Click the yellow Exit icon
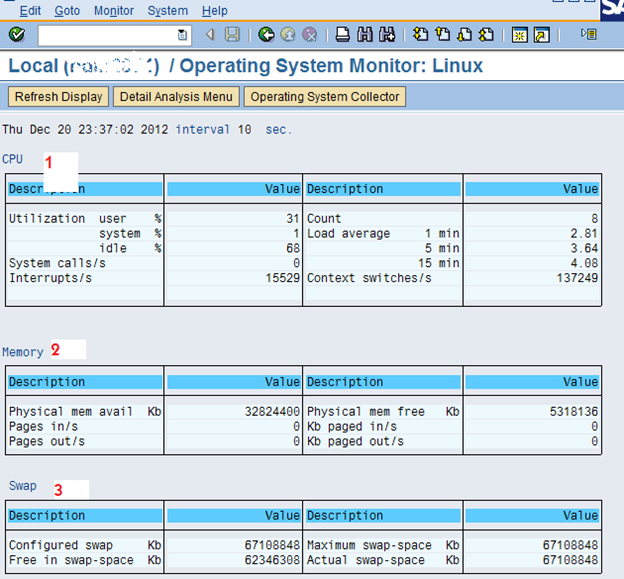The width and height of the screenshot is (624, 579). pyautogui.click(x=288, y=35)
